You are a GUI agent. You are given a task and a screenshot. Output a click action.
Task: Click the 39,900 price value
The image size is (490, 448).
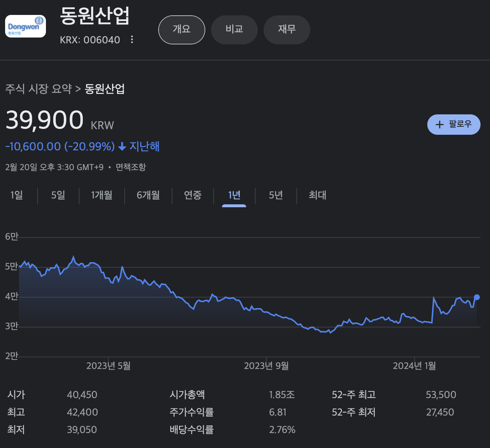pyautogui.click(x=44, y=120)
